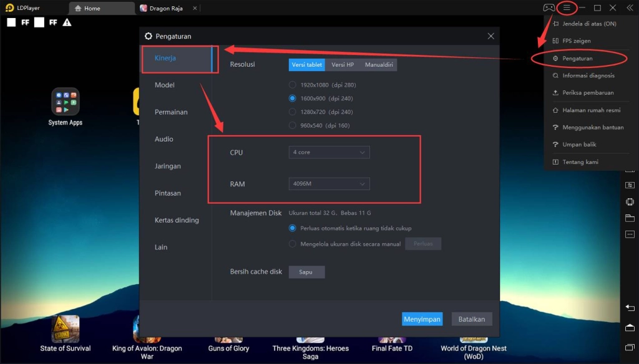
Task: Open the shared folder icon in sidebar
Action: pyautogui.click(x=630, y=218)
